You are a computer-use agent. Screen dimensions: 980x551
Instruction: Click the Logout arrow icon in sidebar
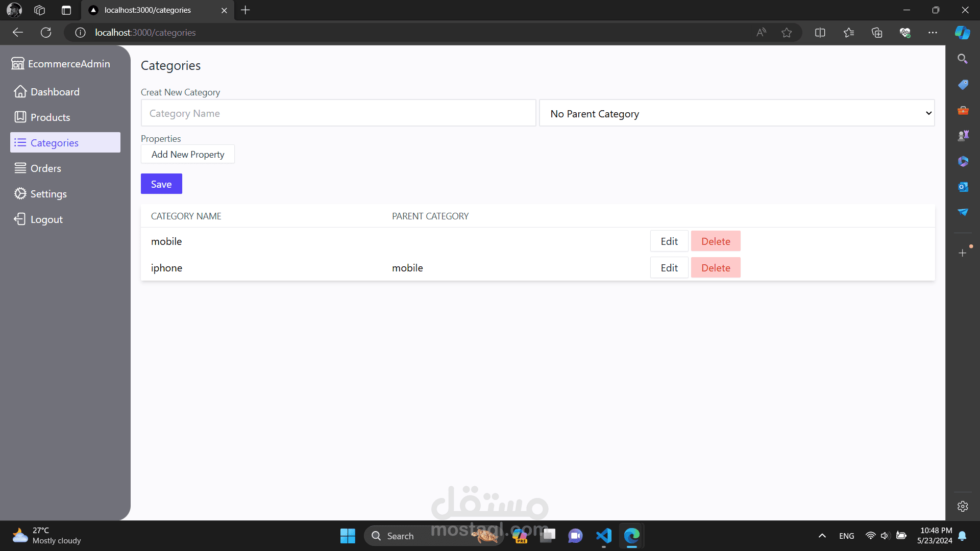pyautogui.click(x=20, y=219)
